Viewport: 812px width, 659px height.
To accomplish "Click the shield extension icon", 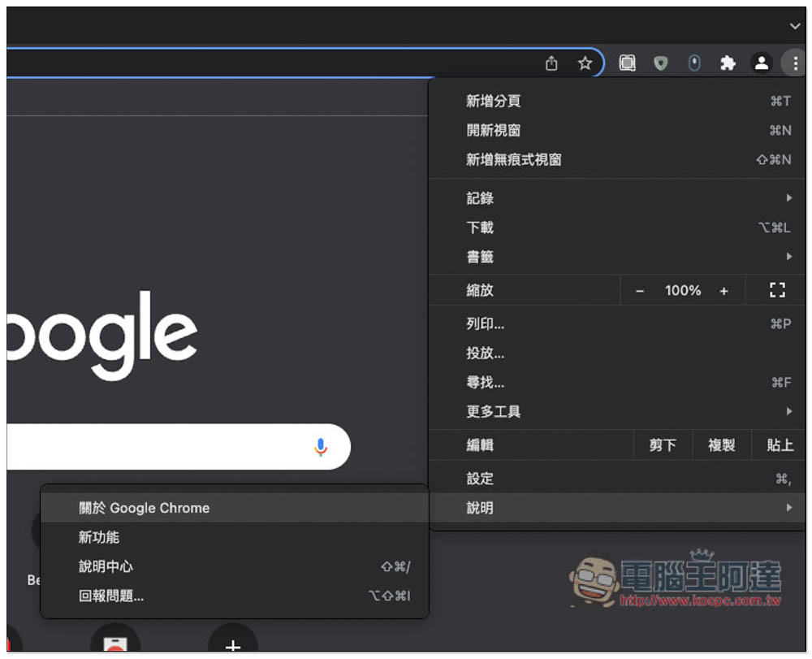I will [660, 63].
